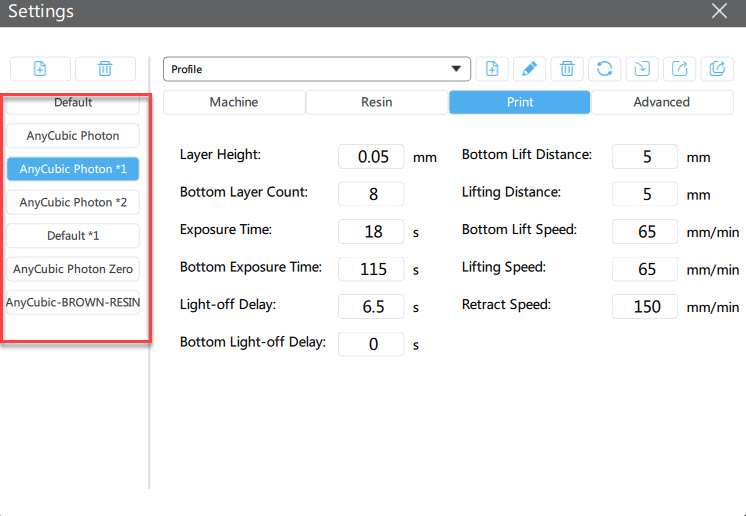Delete profile with the trash icon next to the pencil
This screenshot has width=746, height=516.
click(x=567, y=69)
